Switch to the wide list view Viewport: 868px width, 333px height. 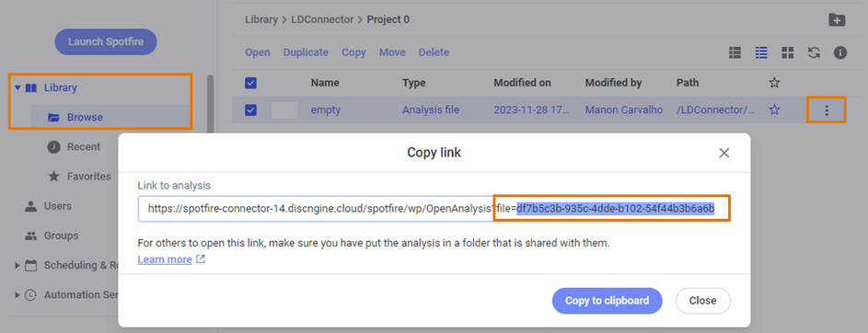click(x=735, y=52)
